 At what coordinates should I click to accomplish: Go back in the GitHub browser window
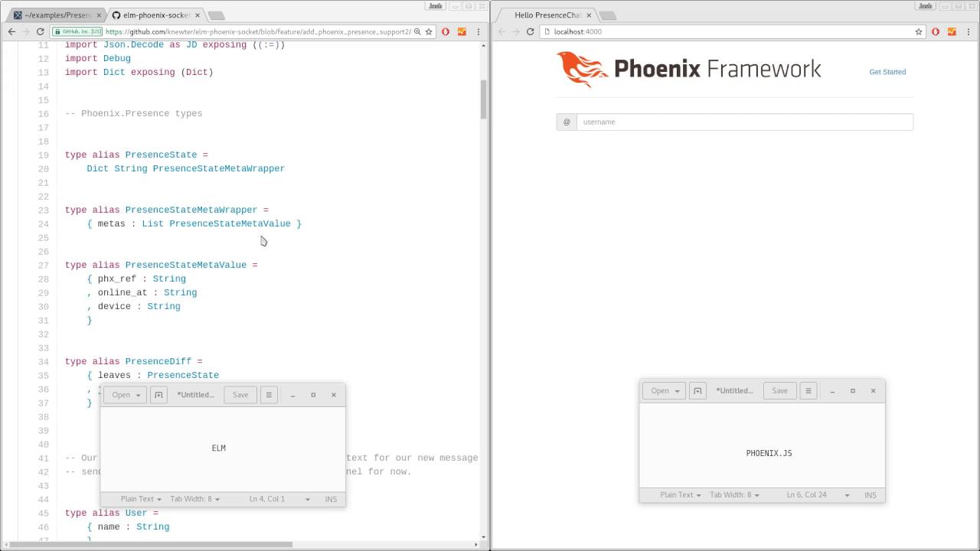coord(11,32)
